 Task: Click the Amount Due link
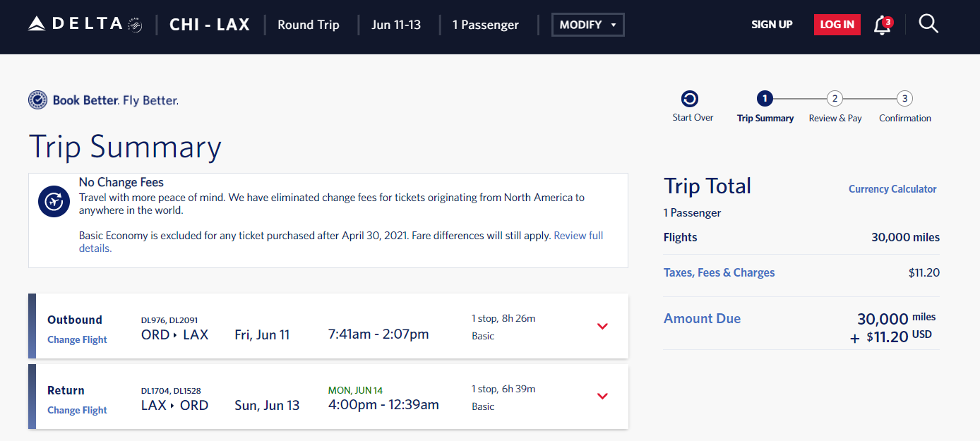click(x=702, y=318)
